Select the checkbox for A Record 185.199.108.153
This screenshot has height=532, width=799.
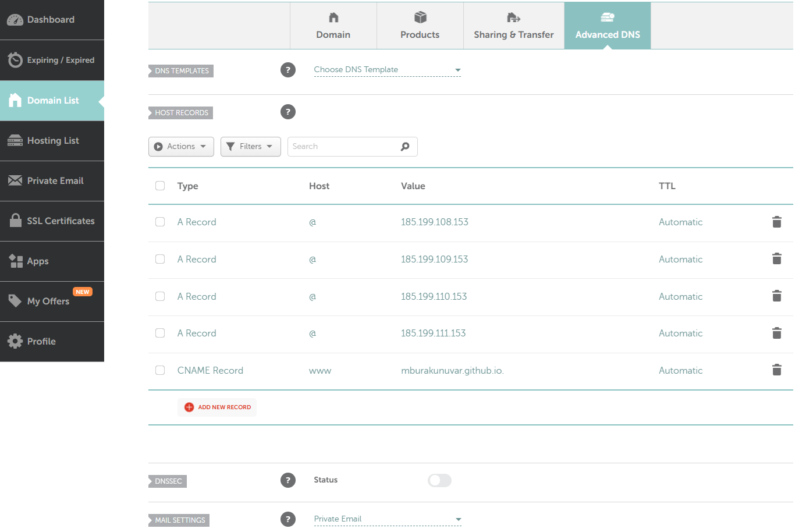point(160,222)
